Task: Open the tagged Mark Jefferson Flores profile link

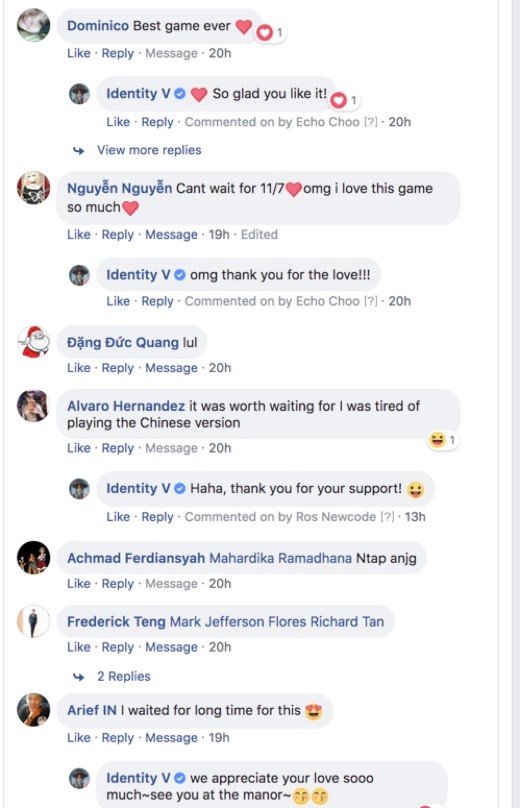Action: coord(238,621)
